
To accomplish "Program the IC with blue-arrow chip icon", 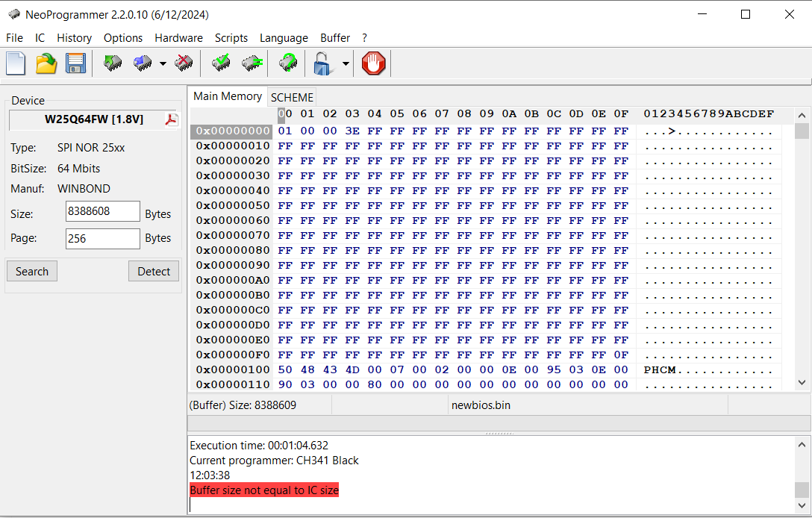I will 143,63.
